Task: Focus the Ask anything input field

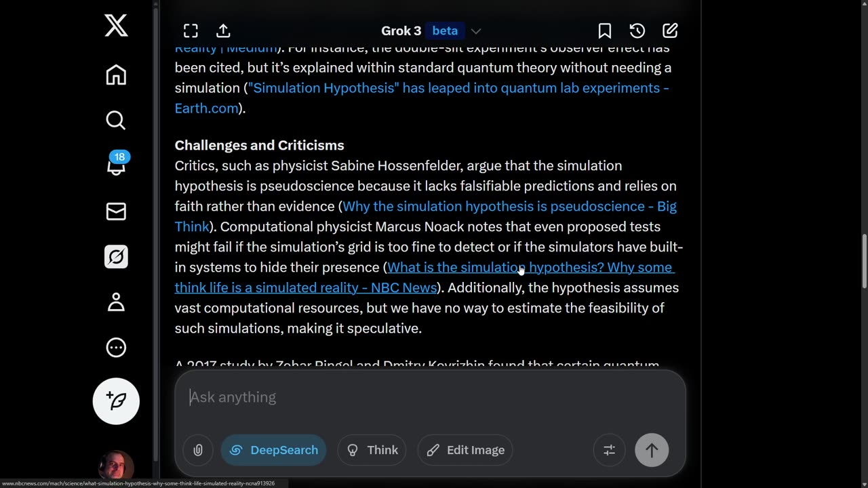Action: click(430, 397)
